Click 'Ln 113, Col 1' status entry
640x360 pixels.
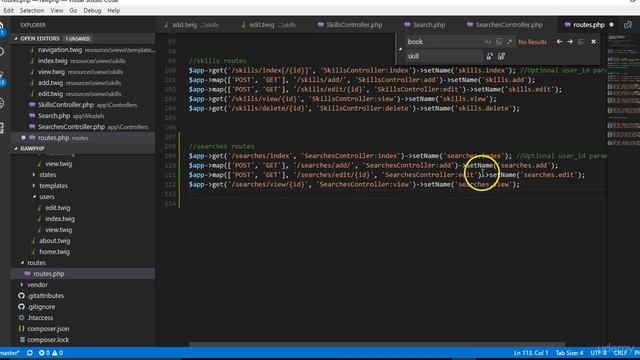point(531,353)
